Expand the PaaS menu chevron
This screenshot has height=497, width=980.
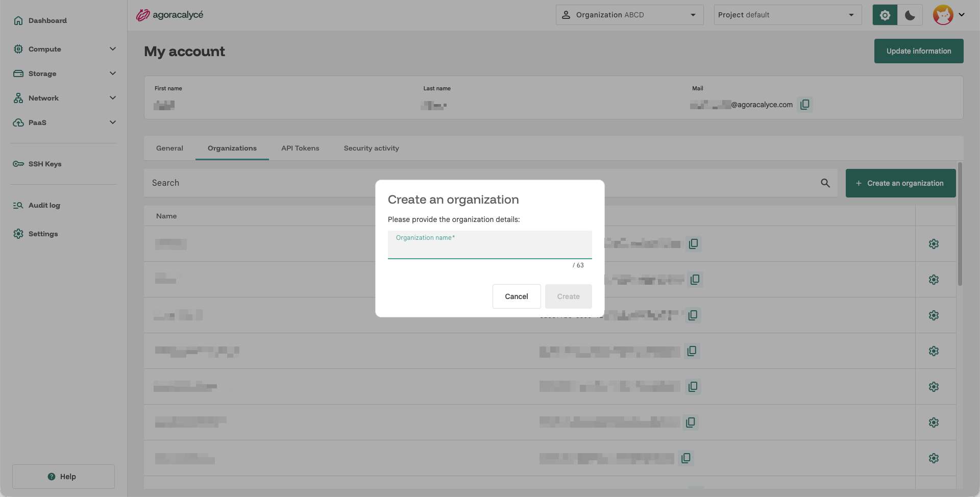[113, 122]
